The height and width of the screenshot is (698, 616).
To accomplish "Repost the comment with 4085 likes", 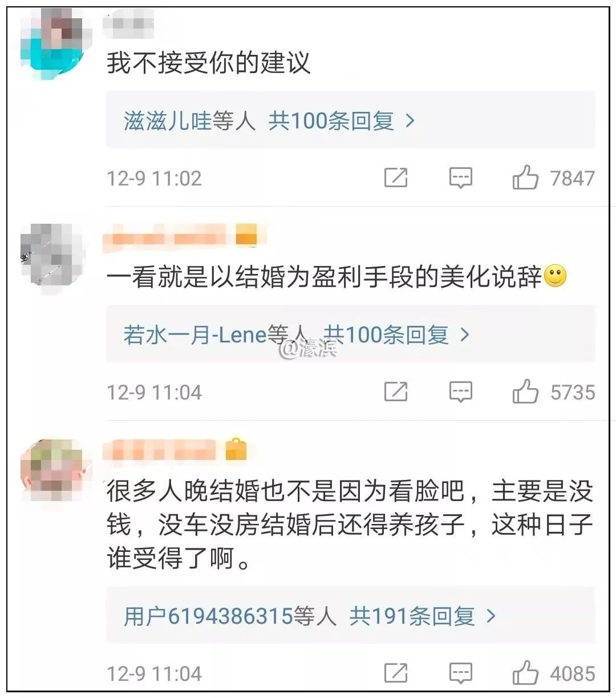I will pos(396,673).
